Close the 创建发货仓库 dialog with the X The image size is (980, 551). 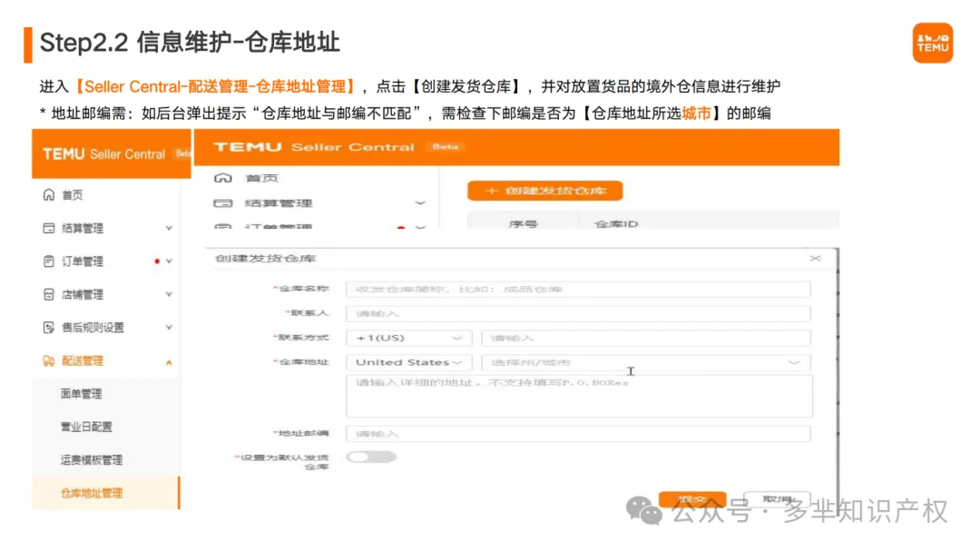(815, 259)
